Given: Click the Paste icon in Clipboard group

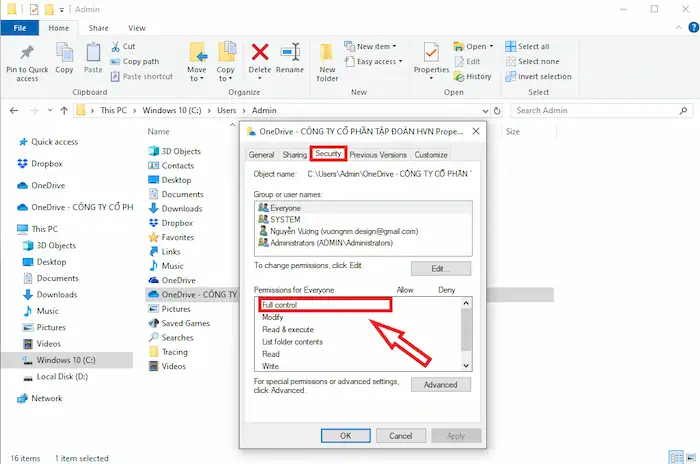Looking at the screenshot, I should tap(93, 54).
